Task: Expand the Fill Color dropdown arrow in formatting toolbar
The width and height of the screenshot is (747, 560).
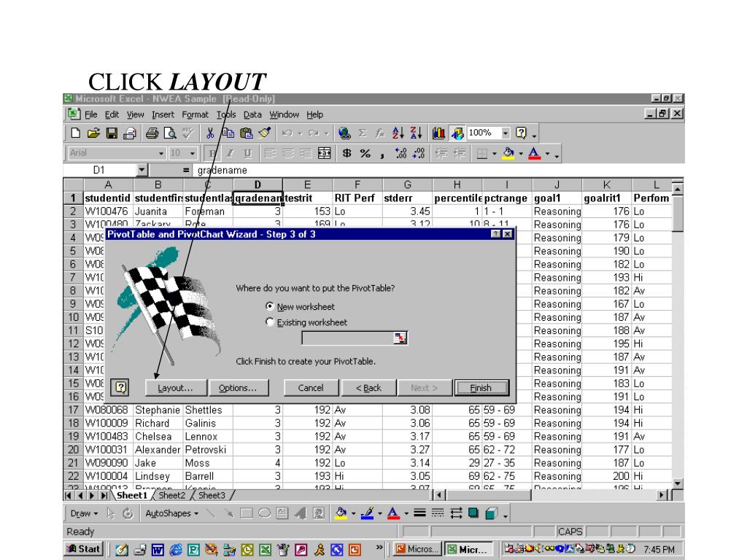Action: [x=520, y=153]
